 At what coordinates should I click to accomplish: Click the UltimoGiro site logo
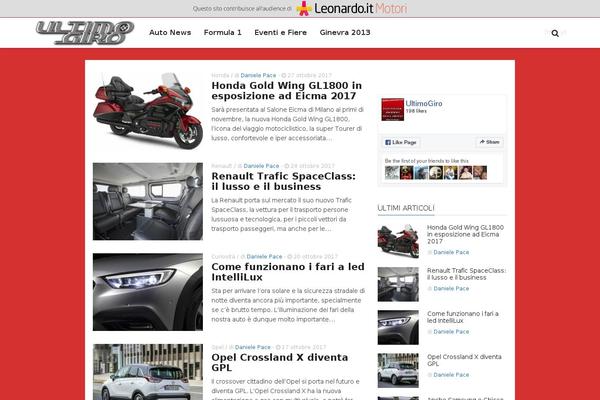coord(85,33)
